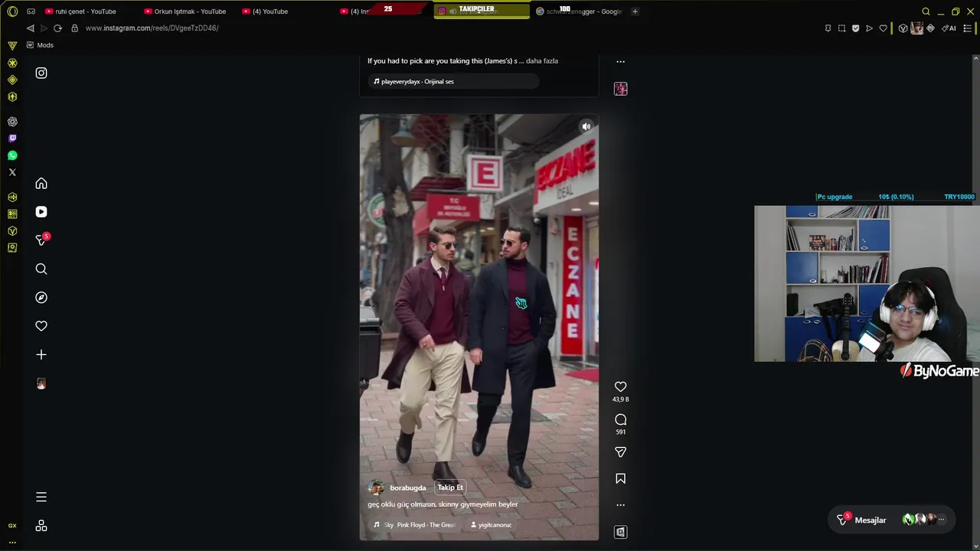Open browser profile avatar in toolbar

(916, 28)
